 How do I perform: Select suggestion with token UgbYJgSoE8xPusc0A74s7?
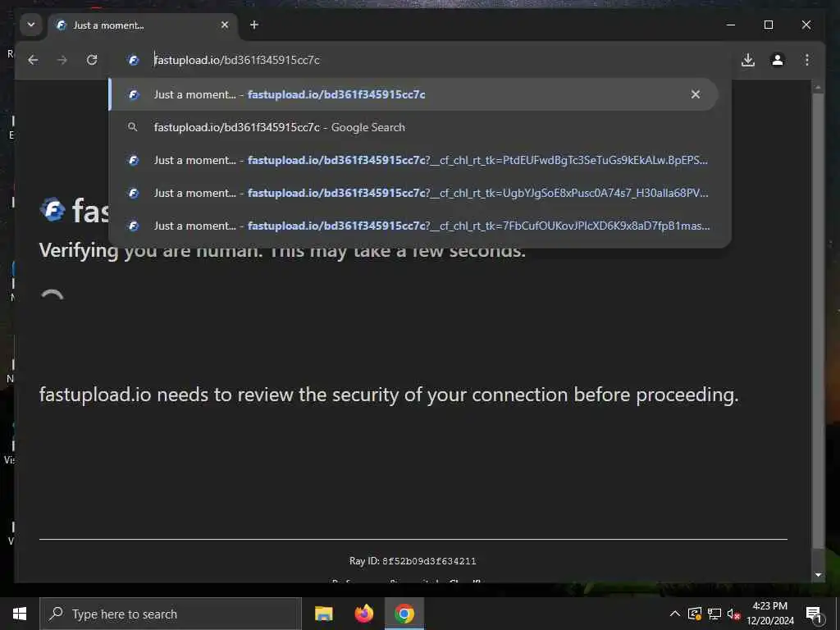point(413,193)
